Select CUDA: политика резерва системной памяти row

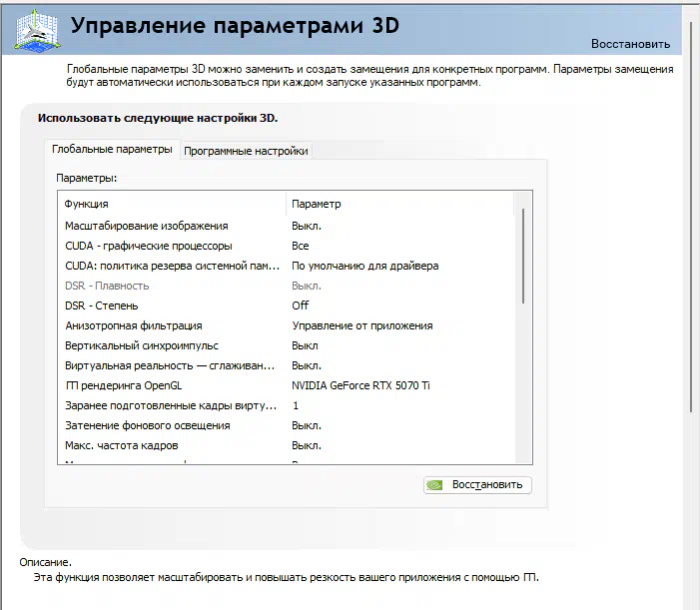click(x=286, y=266)
